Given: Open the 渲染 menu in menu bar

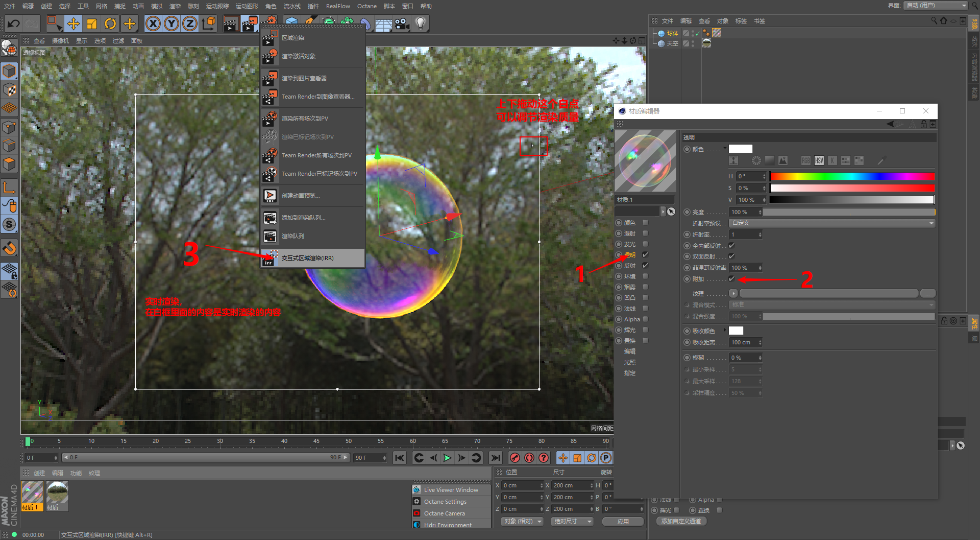Looking at the screenshot, I should [x=175, y=6].
